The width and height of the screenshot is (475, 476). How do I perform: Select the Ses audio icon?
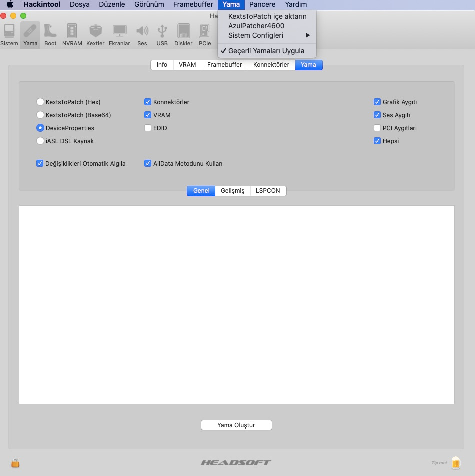[x=142, y=34]
